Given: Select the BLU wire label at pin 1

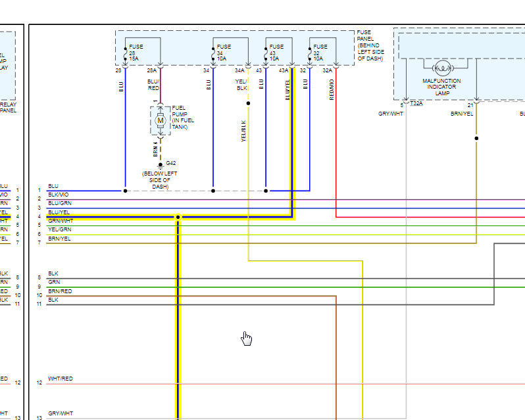Looking at the screenshot, I should [x=53, y=186].
